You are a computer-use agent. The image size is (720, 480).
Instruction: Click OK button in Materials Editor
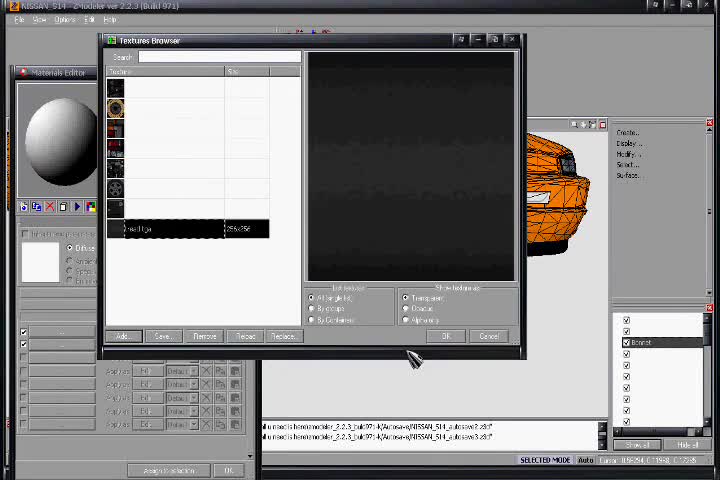pos(229,470)
